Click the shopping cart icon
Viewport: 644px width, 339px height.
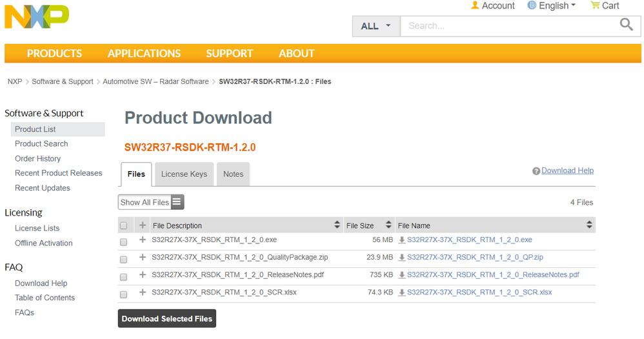click(595, 5)
